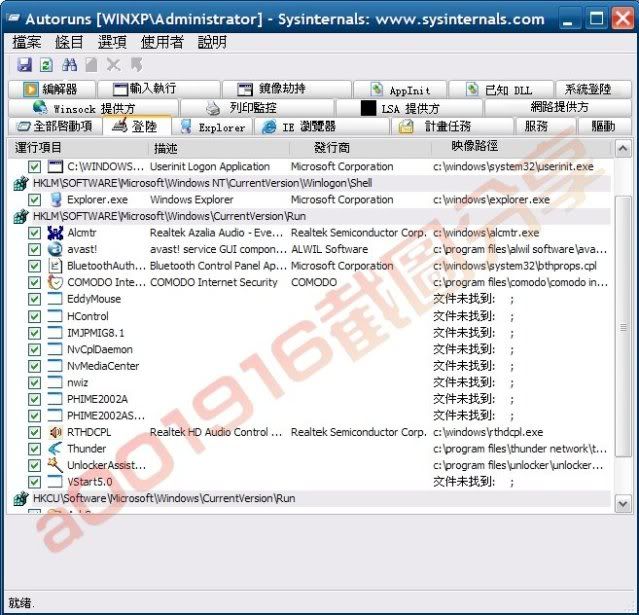Click the userinit.exe window icon
The image size is (639, 615).
[55, 166]
